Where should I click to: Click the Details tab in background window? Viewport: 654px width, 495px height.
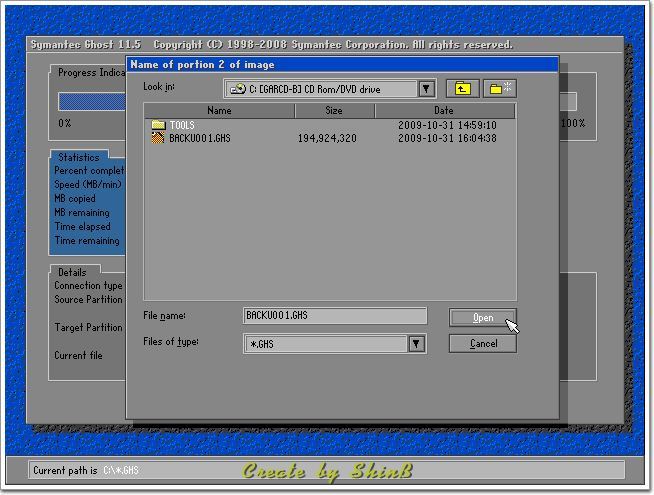tap(72, 272)
